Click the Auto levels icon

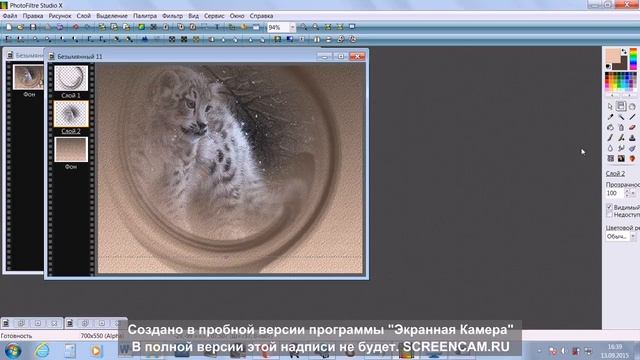pyautogui.click(x=9, y=39)
